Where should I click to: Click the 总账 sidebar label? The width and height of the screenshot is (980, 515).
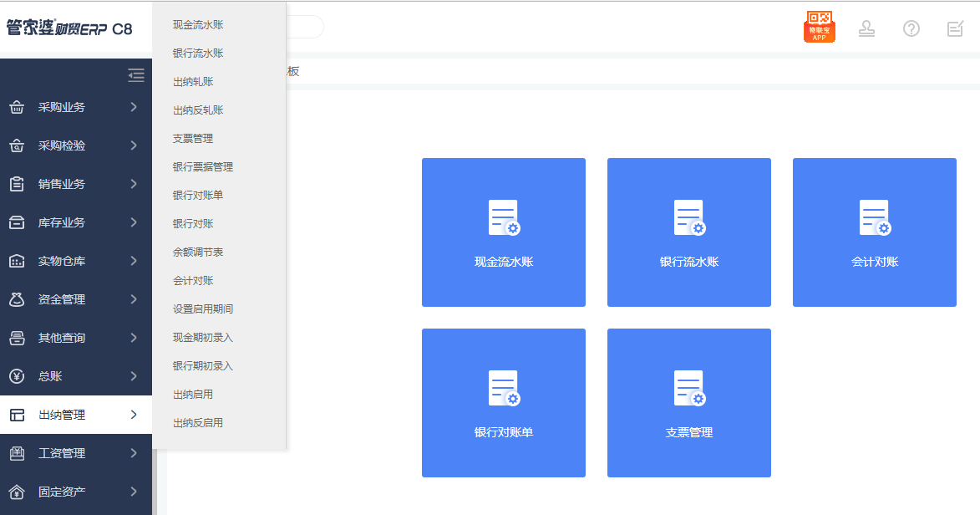pos(50,376)
